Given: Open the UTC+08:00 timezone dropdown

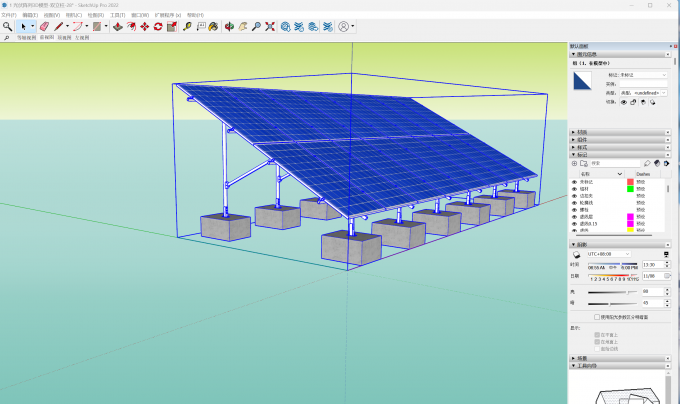Looking at the screenshot, I should click(x=612, y=253).
